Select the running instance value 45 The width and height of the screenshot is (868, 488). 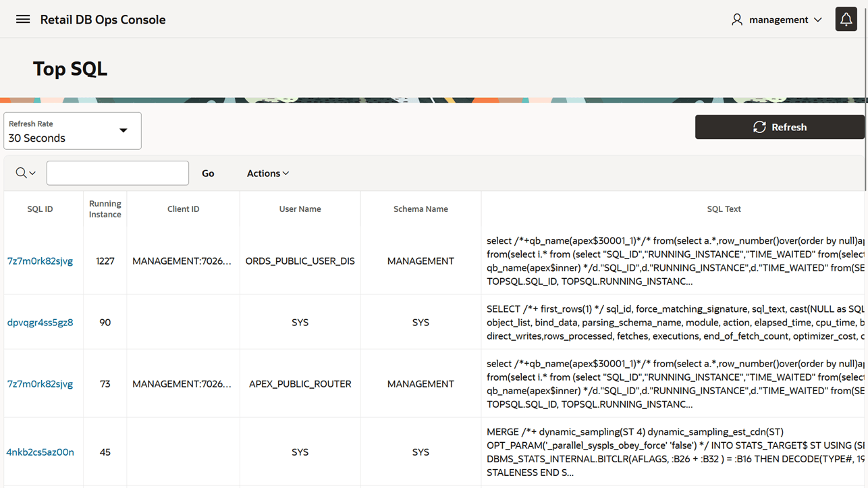click(105, 452)
